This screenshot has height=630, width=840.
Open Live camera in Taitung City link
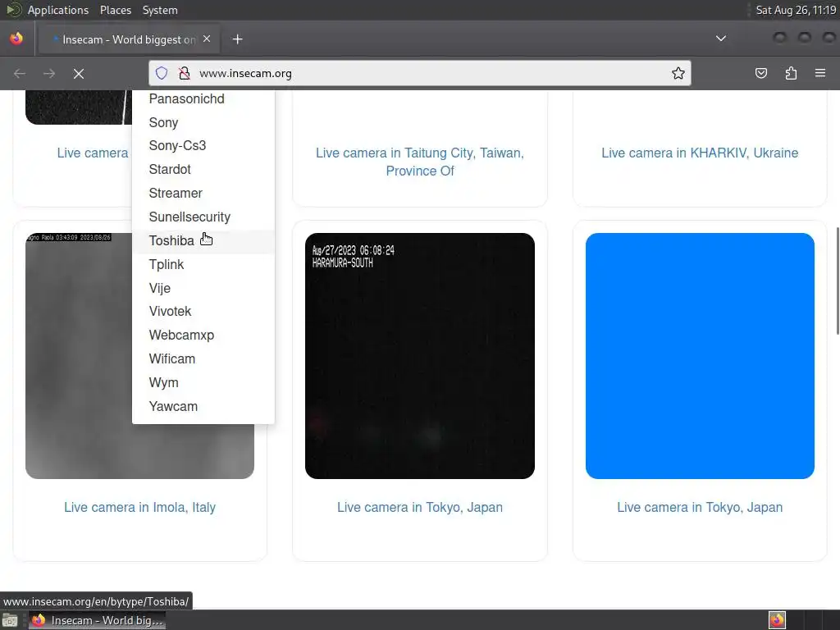coord(419,162)
